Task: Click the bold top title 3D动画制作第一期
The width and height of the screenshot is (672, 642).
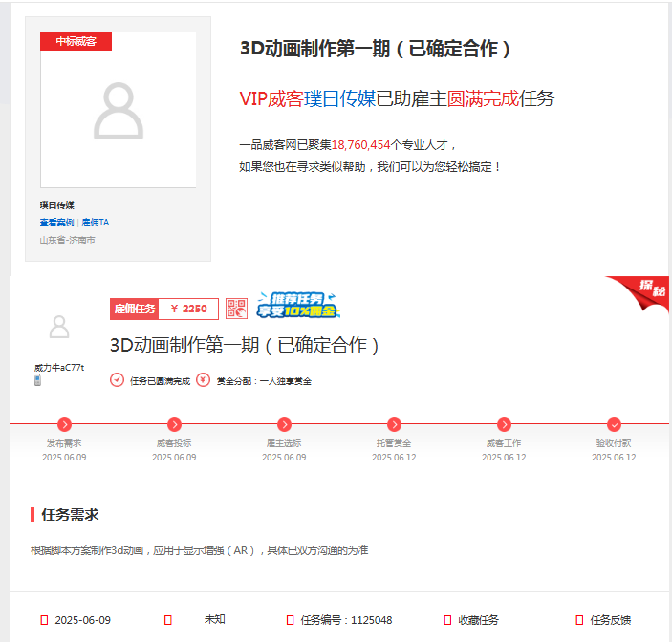Action: 375,48
